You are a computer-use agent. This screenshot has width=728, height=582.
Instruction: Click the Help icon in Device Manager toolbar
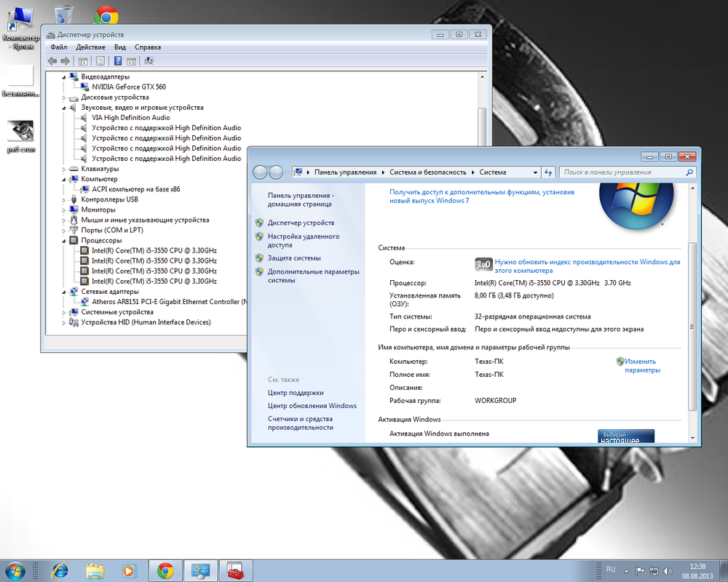118,61
